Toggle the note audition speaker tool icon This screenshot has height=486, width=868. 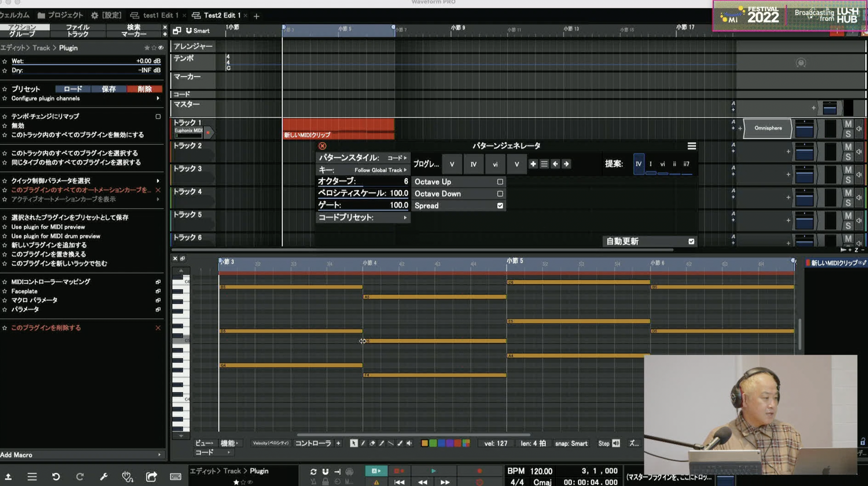[x=409, y=443]
